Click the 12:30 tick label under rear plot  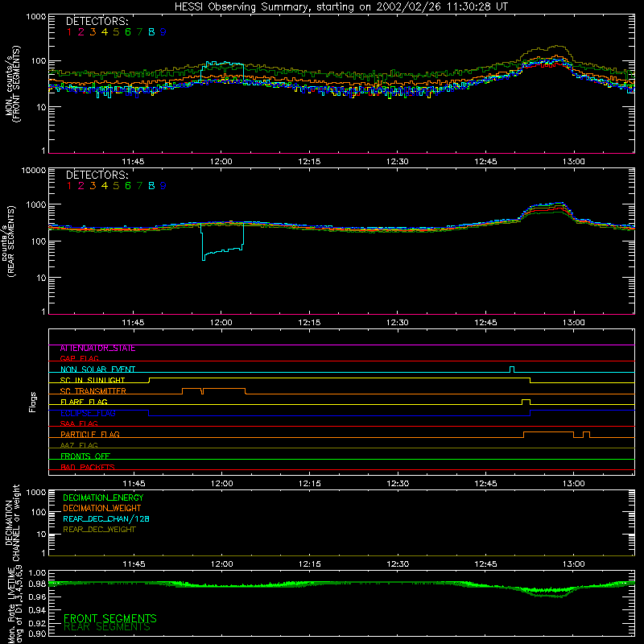pyautogui.click(x=398, y=323)
